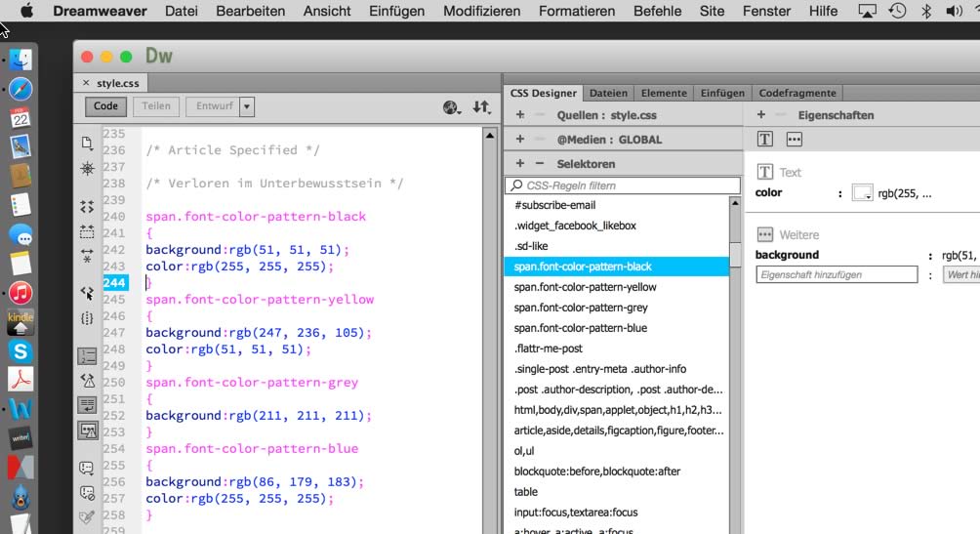Image resolution: width=980 pixels, height=534 pixels.
Task: Open the volume menu bar icon
Action: [954, 11]
